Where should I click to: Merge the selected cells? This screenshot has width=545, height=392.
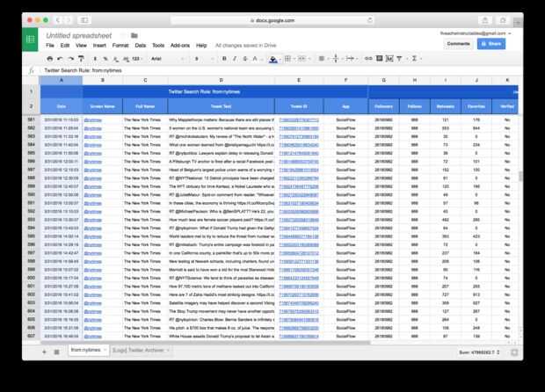[302, 59]
